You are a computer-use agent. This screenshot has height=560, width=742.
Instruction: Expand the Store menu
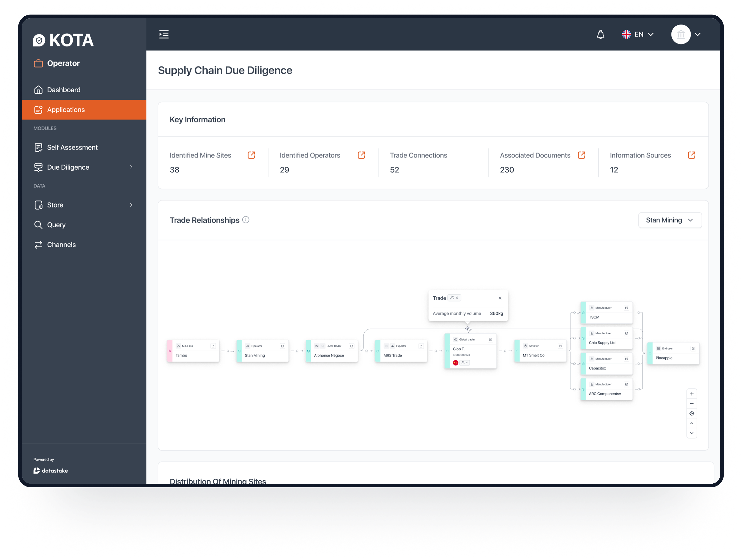(84, 205)
